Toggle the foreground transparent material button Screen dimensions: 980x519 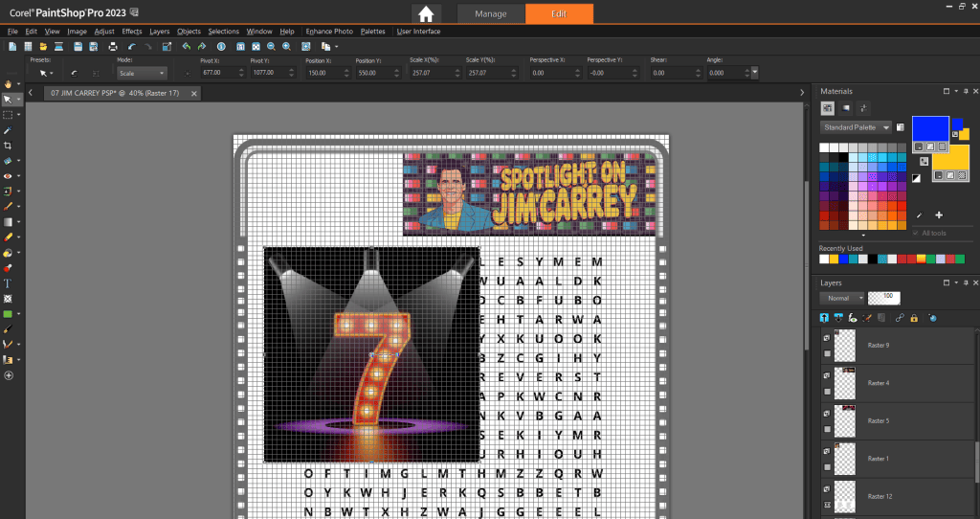[943, 147]
